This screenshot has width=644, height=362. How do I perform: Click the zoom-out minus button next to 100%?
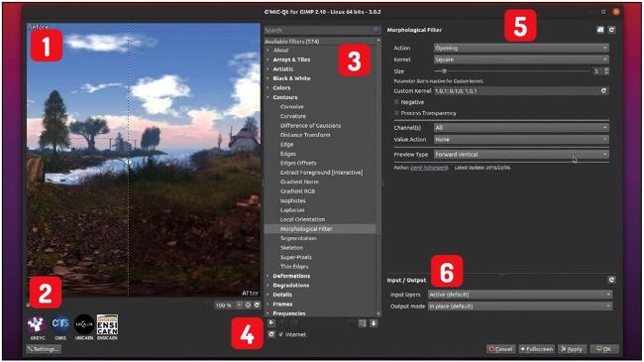pos(239,305)
